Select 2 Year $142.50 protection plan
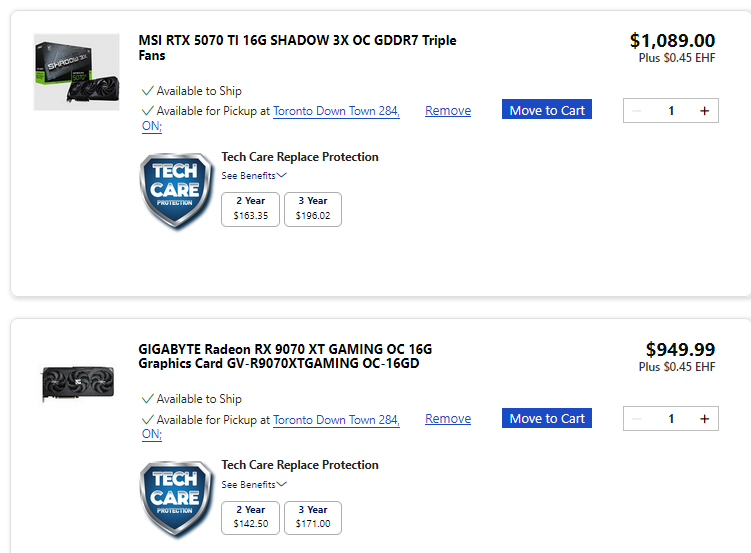The width and height of the screenshot is (751, 553). [250, 517]
